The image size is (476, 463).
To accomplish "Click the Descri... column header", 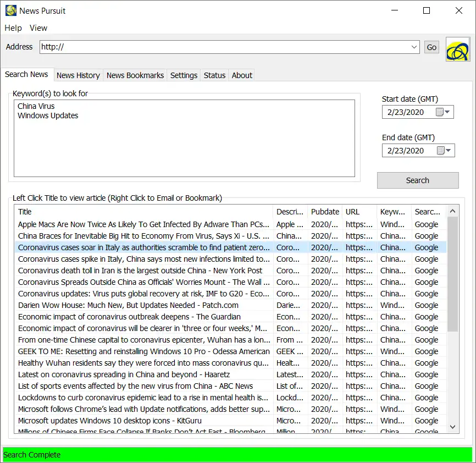I will point(290,212).
